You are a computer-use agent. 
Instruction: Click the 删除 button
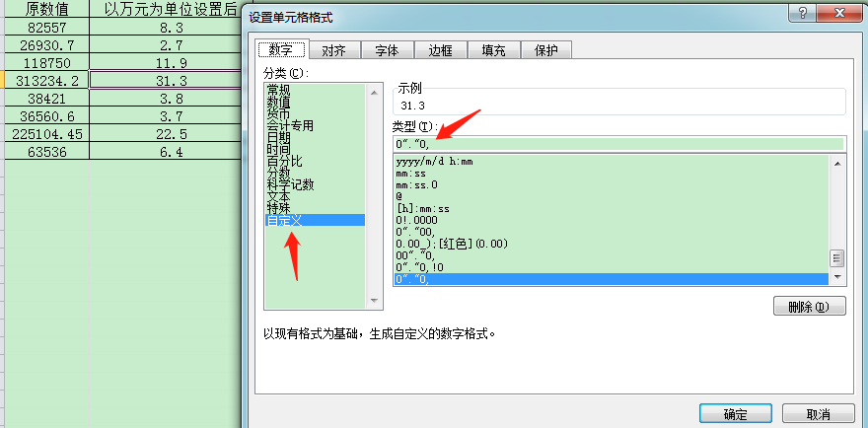(x=810, y=306)
